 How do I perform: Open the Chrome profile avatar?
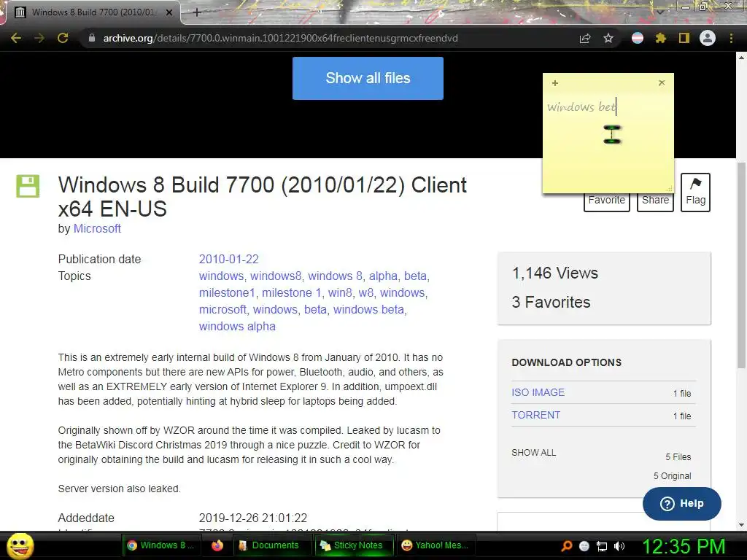click(x=708, y=38)
